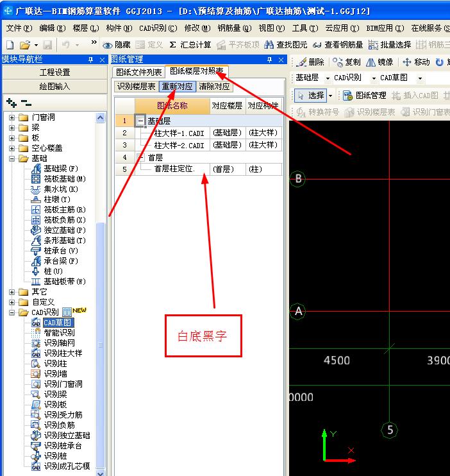Click the New file icon
450x476 pixels.
coord(10,45)
